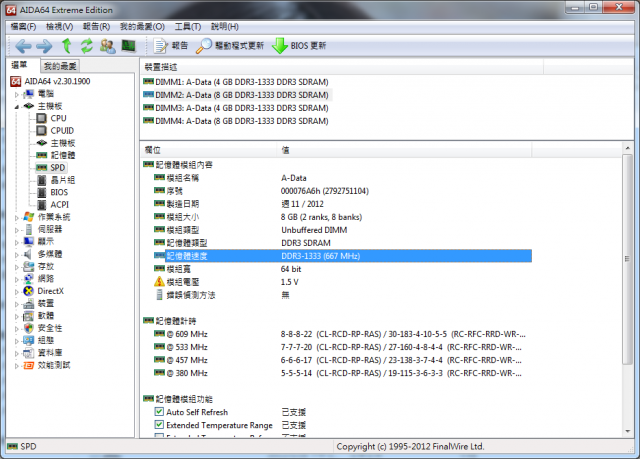Select AIDA64 v2.30.1900 root node
The width and height of the screenshot is (640, 459).
tap(57, 81)
